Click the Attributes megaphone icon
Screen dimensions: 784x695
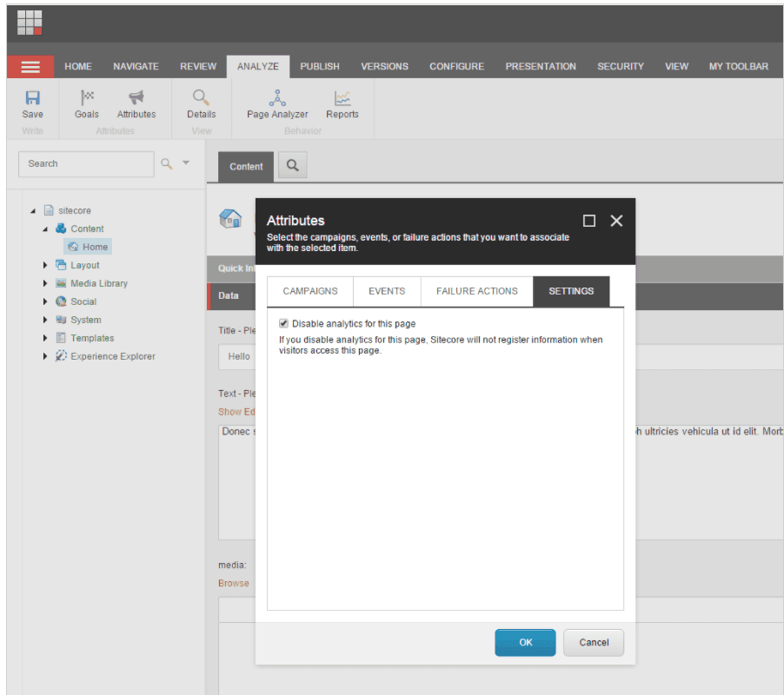click(136, 99)
